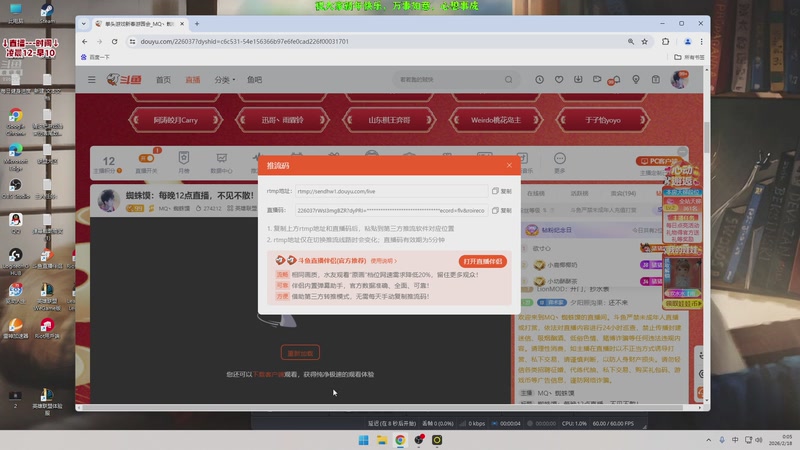Open the 直播 nav item
This screenshot has height=450, width=800.
[x=193, y=80]
